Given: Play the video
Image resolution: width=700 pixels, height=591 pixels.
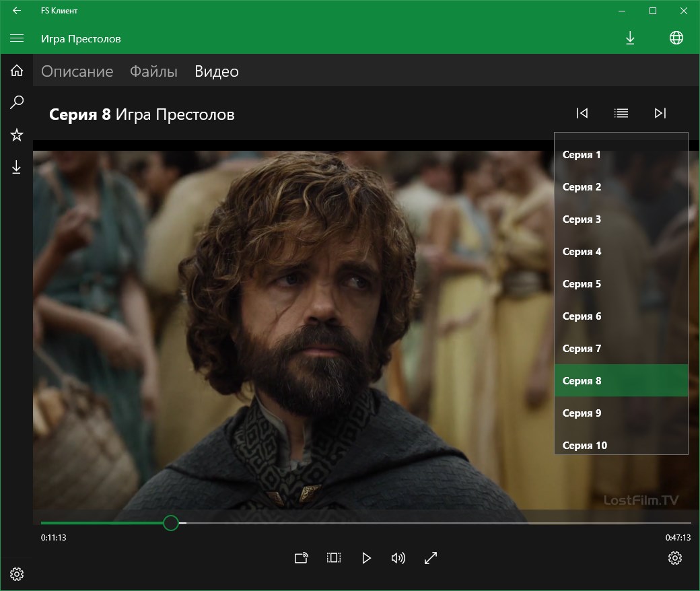Looking at the screenshot, I should click(x=366, y=558).
